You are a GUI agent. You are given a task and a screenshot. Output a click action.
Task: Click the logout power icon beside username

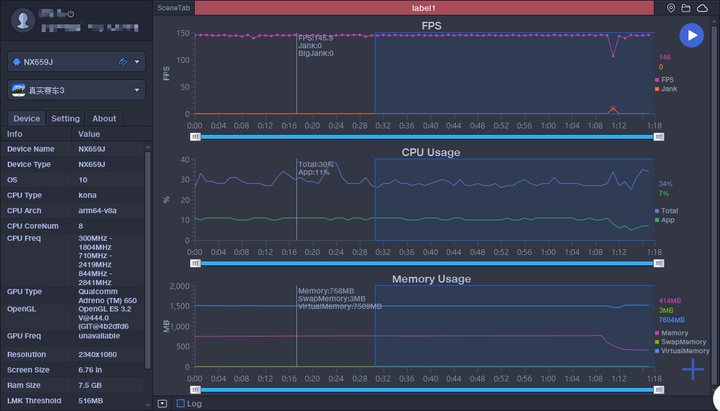(x=69, y=14)
